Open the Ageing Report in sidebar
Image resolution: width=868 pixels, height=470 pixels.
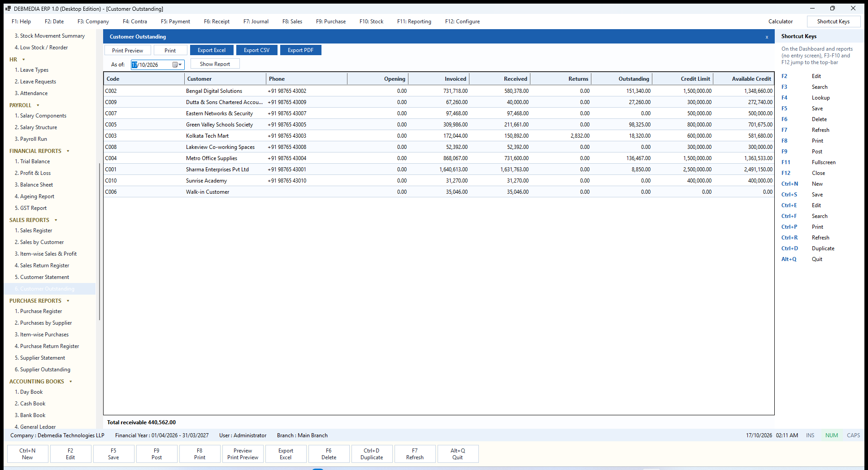pos(35,196)
